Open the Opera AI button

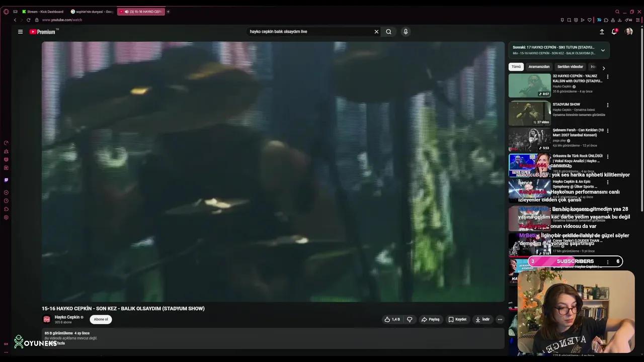(x=628, y=20)
